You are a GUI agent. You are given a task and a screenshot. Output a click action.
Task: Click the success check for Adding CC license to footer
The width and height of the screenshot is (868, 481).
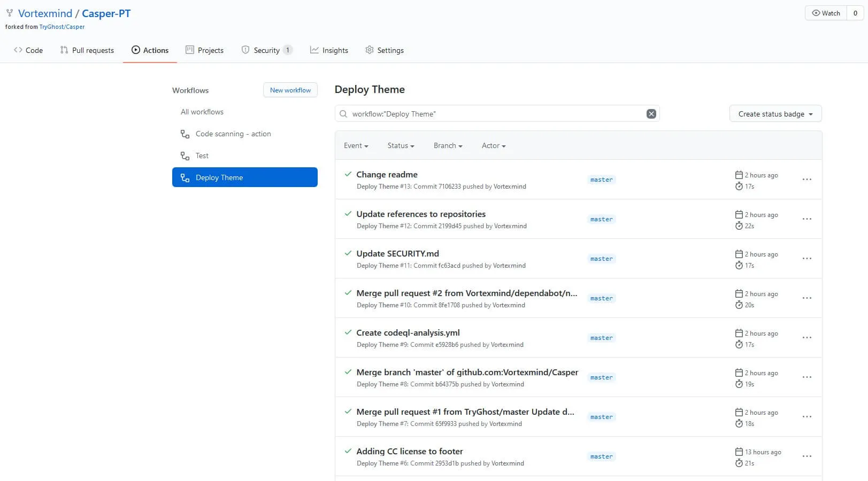point(348,451)
